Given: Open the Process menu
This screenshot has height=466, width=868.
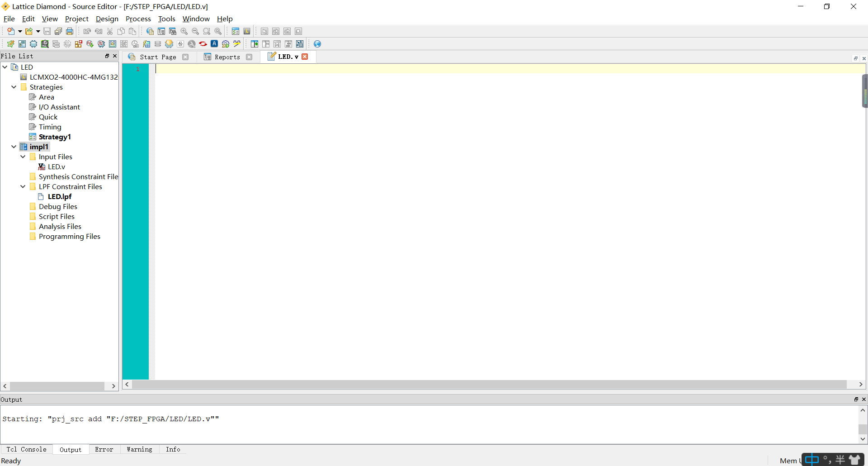Looking at the screenshot, I should 138,19.
